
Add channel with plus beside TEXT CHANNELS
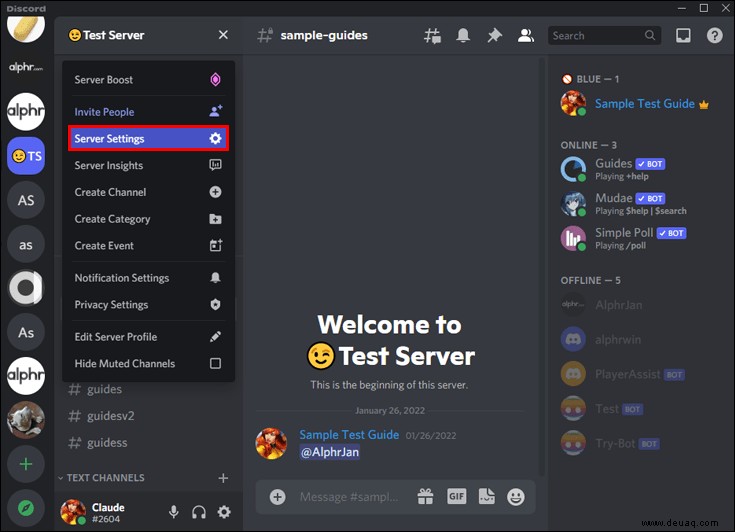pyautogui.click(x=223, y=478)
